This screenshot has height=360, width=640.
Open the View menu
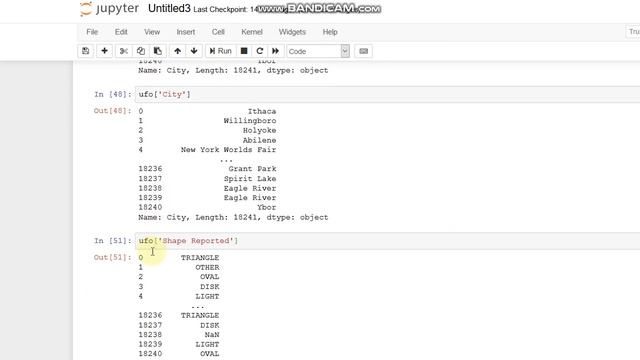[x=152, y=32]
